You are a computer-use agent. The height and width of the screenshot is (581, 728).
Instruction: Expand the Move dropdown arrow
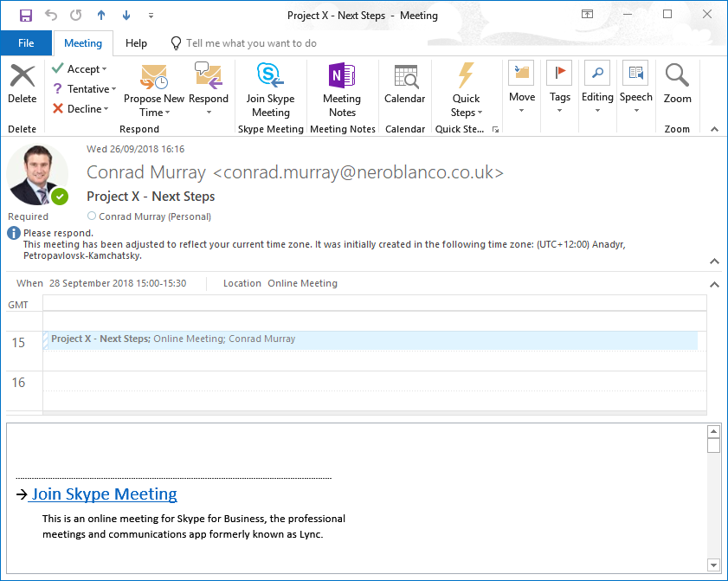click(x=521, y=111)
